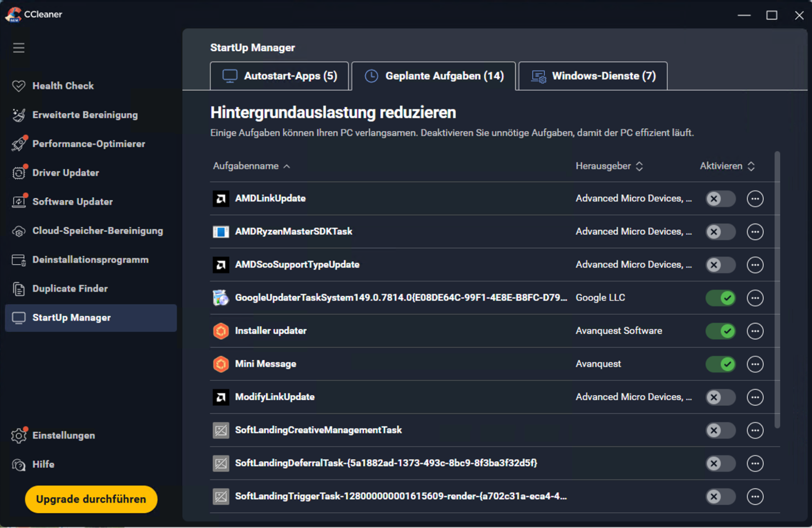Switch to Autostart-Apps (5) tab
This screenshot has width=812, height=528.
coord(279,76)
